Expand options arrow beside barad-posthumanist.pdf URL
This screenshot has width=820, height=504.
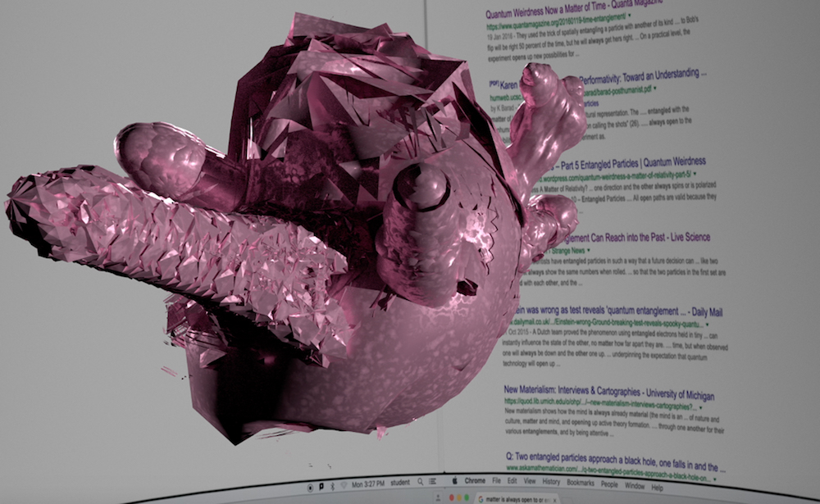pos(655,89)
